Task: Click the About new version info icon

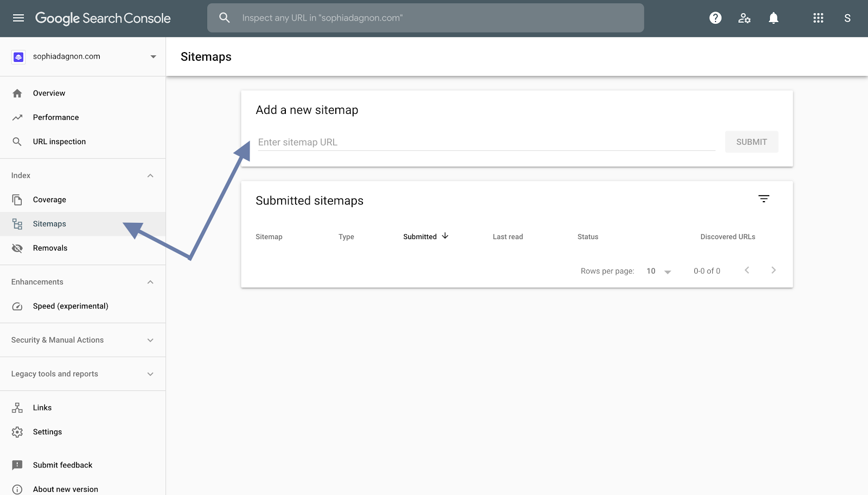Action: click(x=17, y=490)
